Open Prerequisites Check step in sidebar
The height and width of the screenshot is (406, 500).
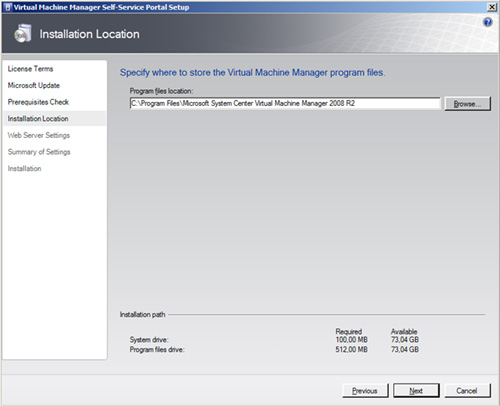coord(38,102)
